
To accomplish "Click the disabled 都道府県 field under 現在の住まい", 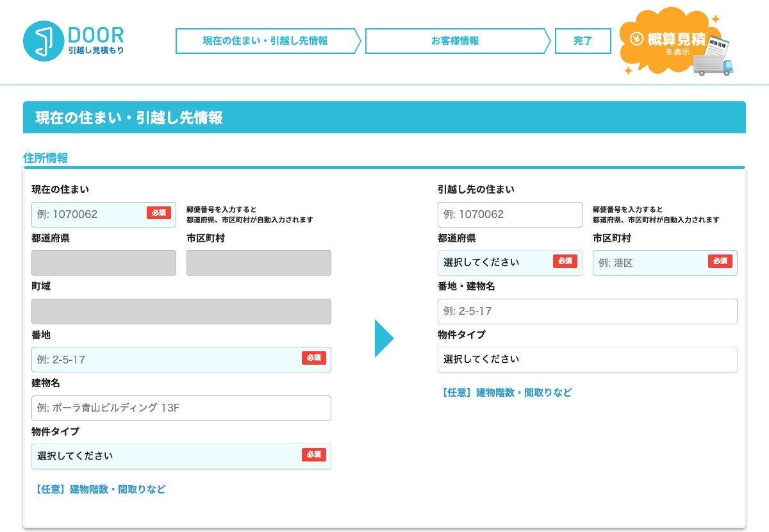I will tap(104, 263).
